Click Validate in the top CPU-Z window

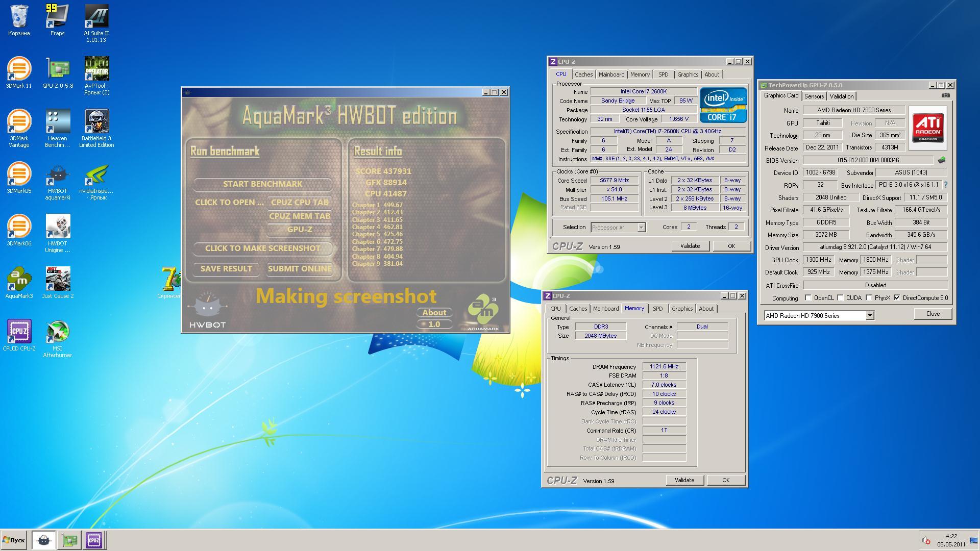690,246
